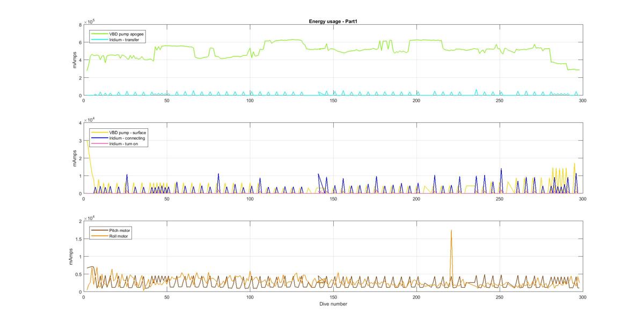Click the 4 tick on middle plot y-axis
The image size is (644, 328).
(80, 123)
